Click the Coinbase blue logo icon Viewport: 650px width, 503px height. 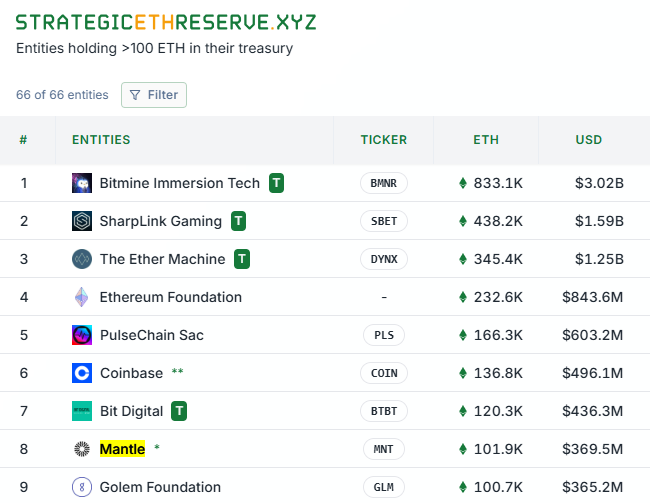click(82, 373)
